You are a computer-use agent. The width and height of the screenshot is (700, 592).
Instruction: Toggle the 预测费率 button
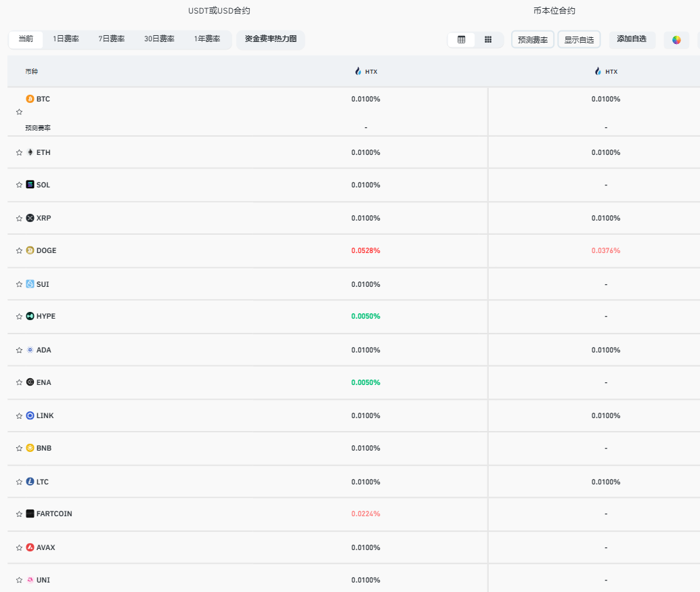[x=533, y=40]
